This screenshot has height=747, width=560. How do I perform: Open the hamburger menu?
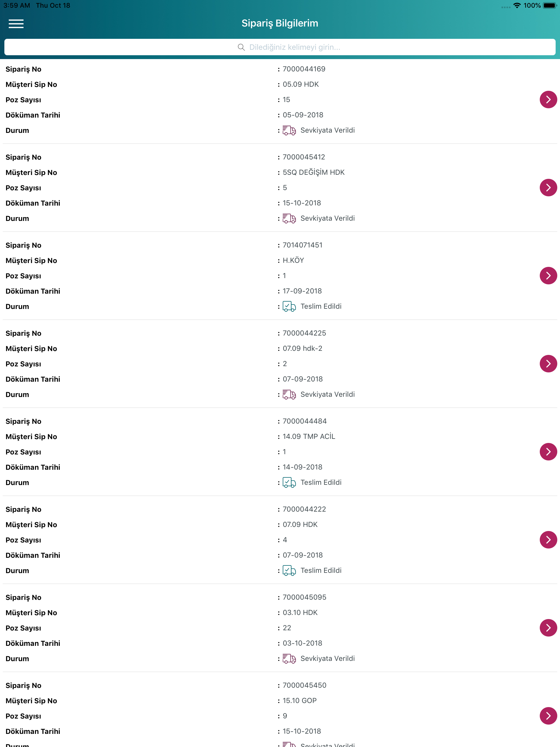(16, 24)
